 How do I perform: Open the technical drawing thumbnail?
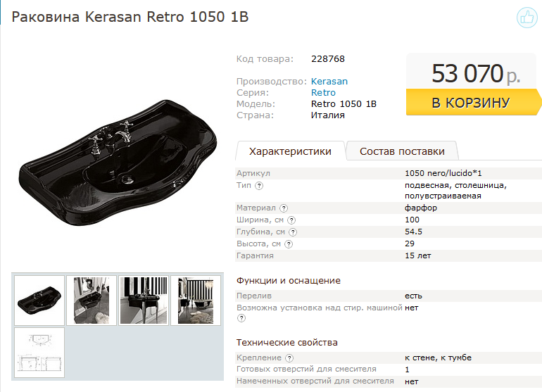[39, 353]
